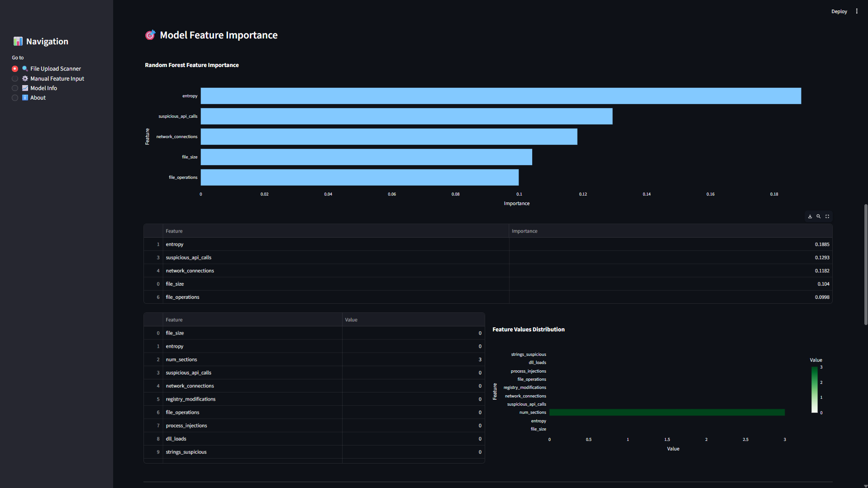Click the entropy bar in importance chart

click(x=501, y=96)
